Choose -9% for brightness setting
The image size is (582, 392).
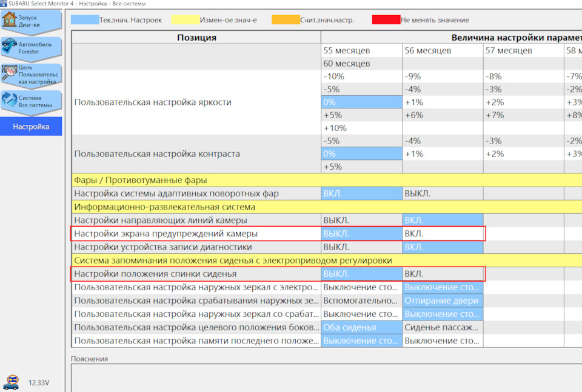tap(443, 76)
